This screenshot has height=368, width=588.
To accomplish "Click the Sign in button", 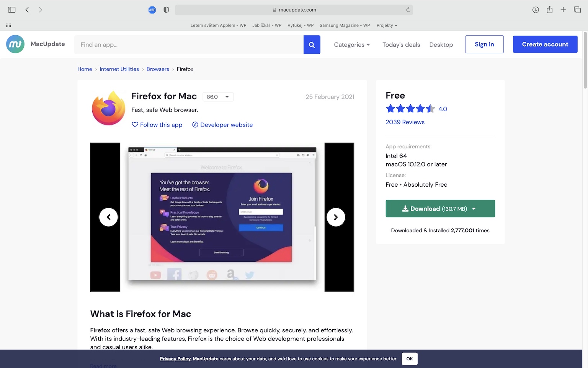I will click(484, 44).
